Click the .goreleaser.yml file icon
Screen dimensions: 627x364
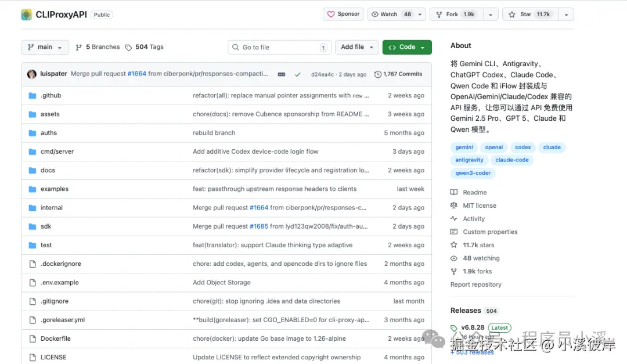click(x=33, y=320)
